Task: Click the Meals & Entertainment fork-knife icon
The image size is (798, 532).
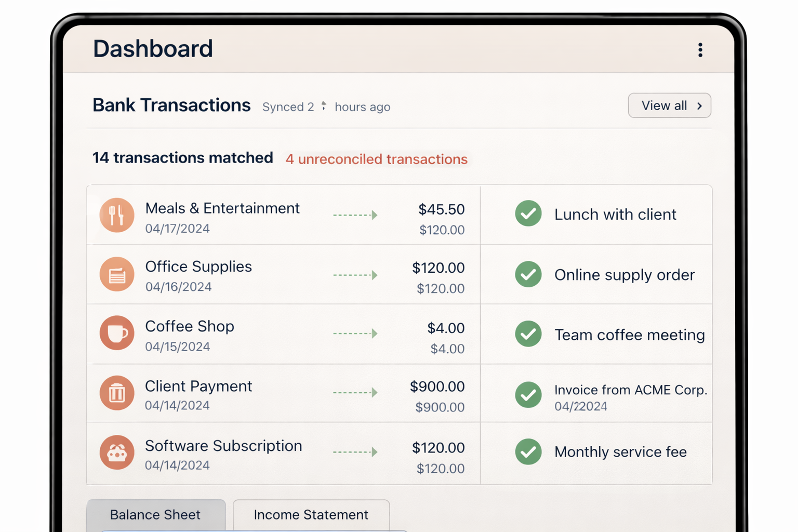Action: click(117, 215)
